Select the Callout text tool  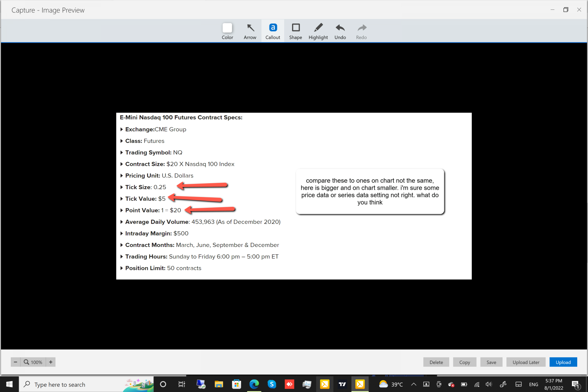coord(273,31)
